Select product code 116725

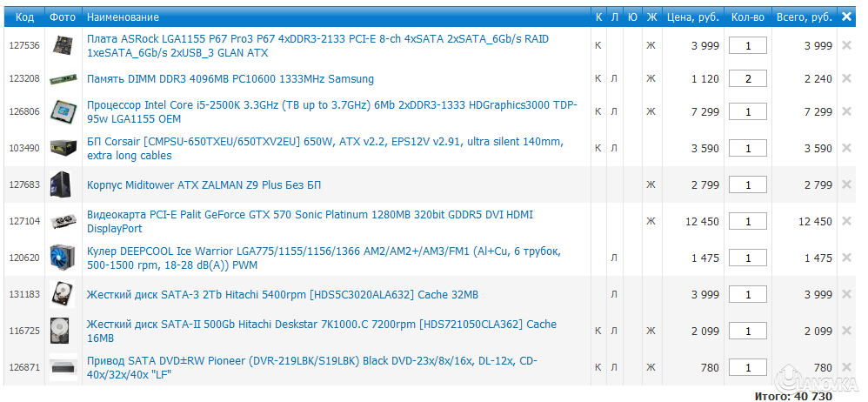24,332
